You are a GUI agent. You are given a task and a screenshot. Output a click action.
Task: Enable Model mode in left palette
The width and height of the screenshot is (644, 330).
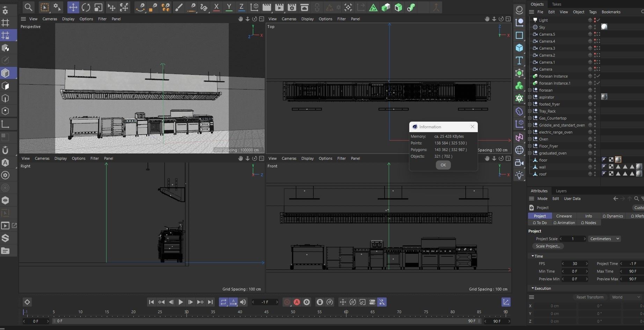[6, 73]
